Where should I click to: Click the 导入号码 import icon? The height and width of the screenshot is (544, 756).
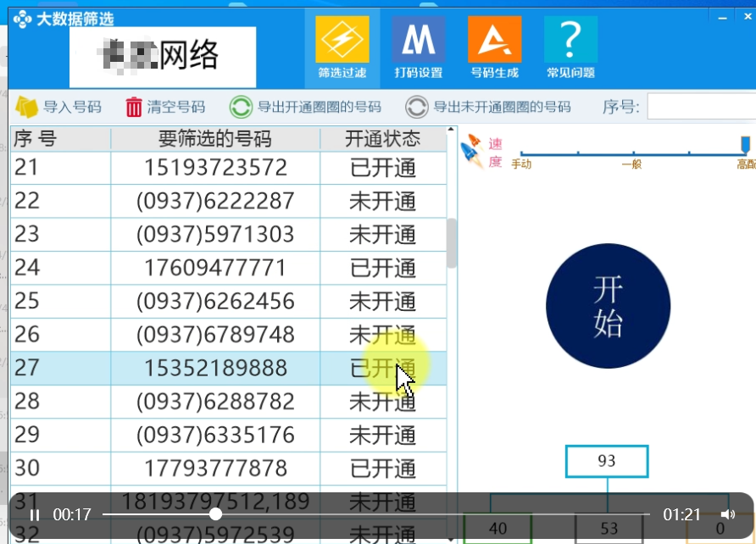coord(27,108)
